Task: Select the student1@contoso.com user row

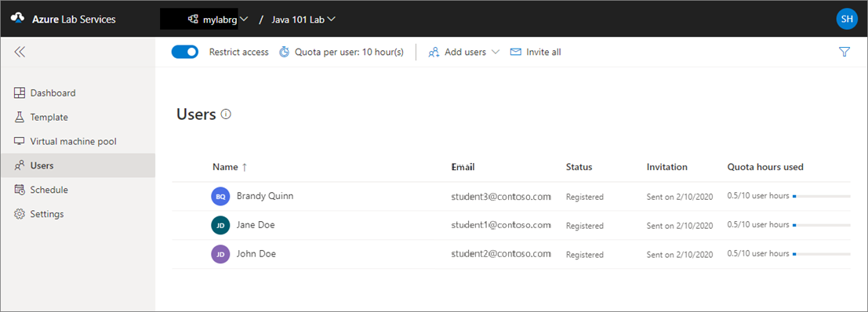Action: pos(511,225)
